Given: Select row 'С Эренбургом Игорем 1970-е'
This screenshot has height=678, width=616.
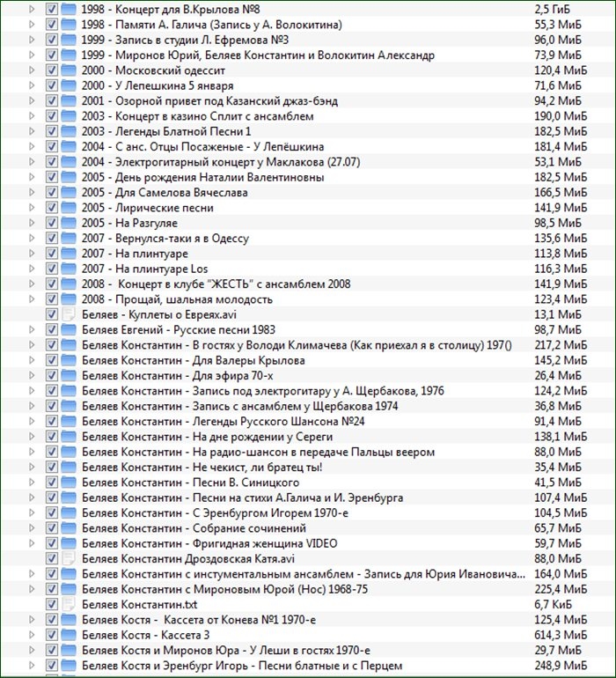Looking at the screenshot, I should (x=308, y=512).
